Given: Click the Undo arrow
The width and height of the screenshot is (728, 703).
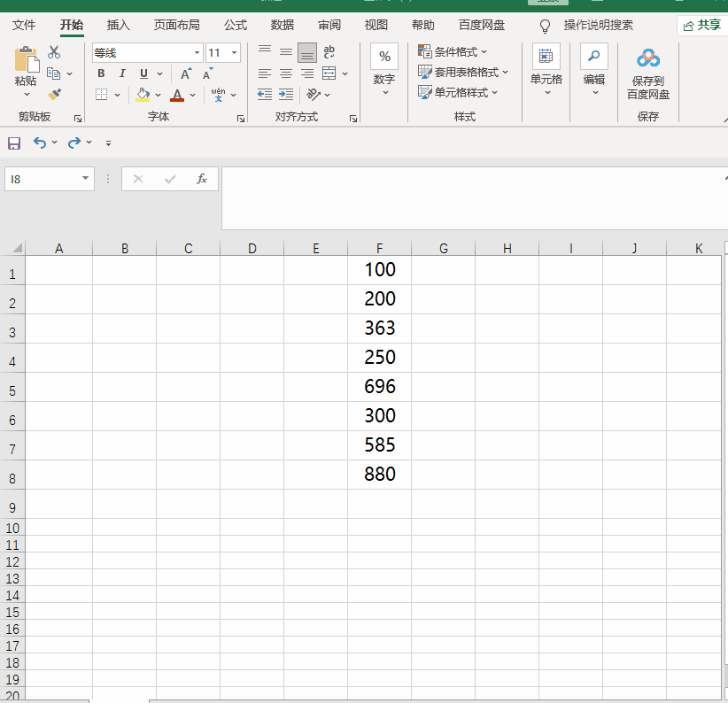Looking at the screenshot, I should (x=40, y=143).
